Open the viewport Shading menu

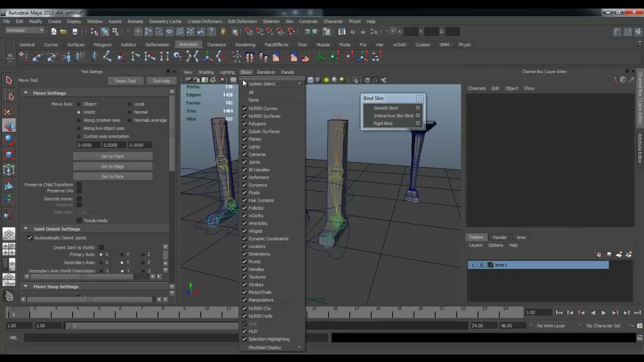(206, 72)
